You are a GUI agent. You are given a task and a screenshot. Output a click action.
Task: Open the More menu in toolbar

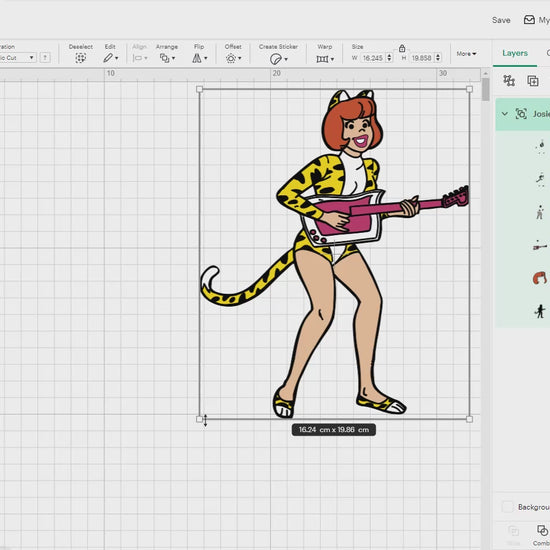click(x=466, y=54)
